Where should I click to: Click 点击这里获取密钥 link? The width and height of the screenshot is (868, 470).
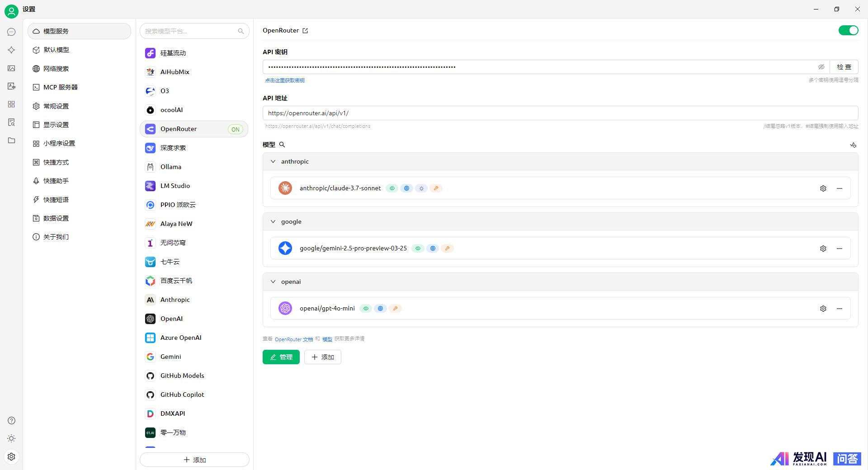pyautogui.click(x=285, y=80)
